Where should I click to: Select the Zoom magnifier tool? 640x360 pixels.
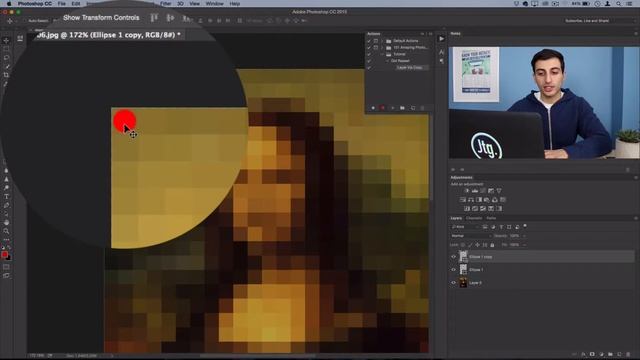point(6,231)
